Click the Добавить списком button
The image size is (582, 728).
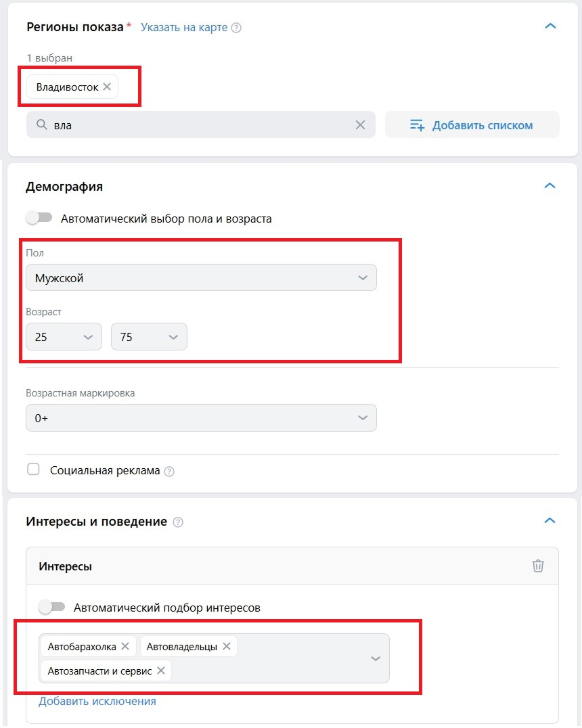[x=472, y=125]
